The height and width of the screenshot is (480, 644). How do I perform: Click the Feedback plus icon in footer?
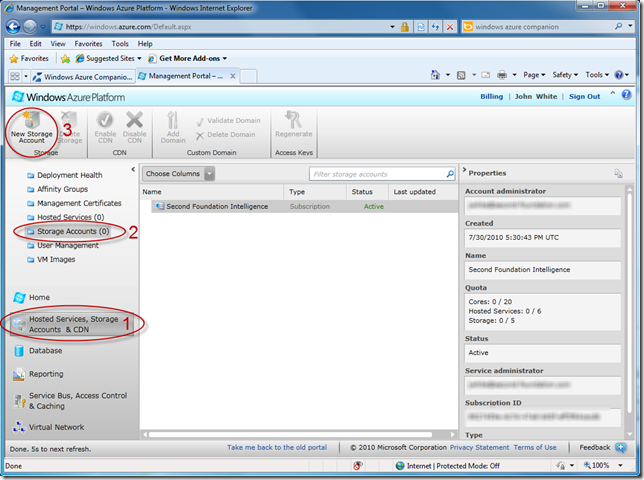pyautogui.click(x=620, y=448)
